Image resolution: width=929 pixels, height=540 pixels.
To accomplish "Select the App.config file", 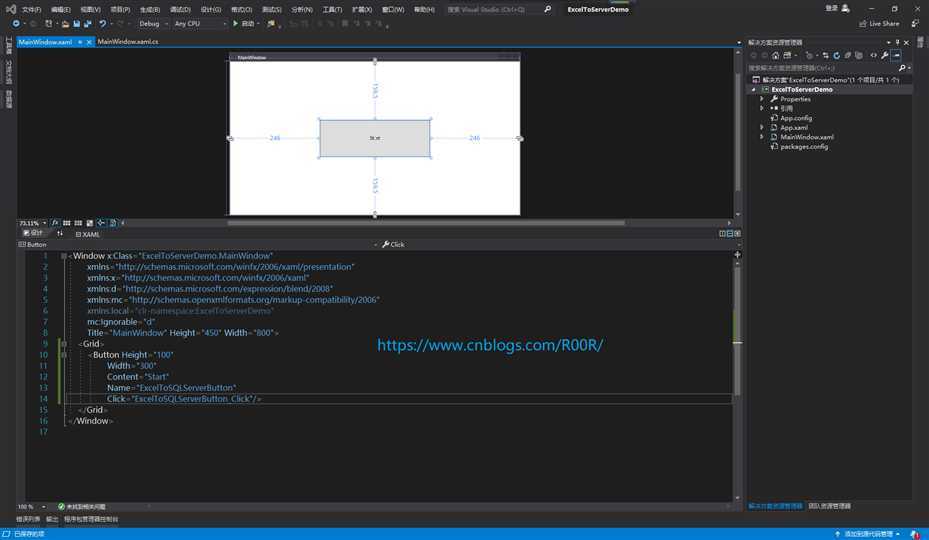I will click(796, 118).
